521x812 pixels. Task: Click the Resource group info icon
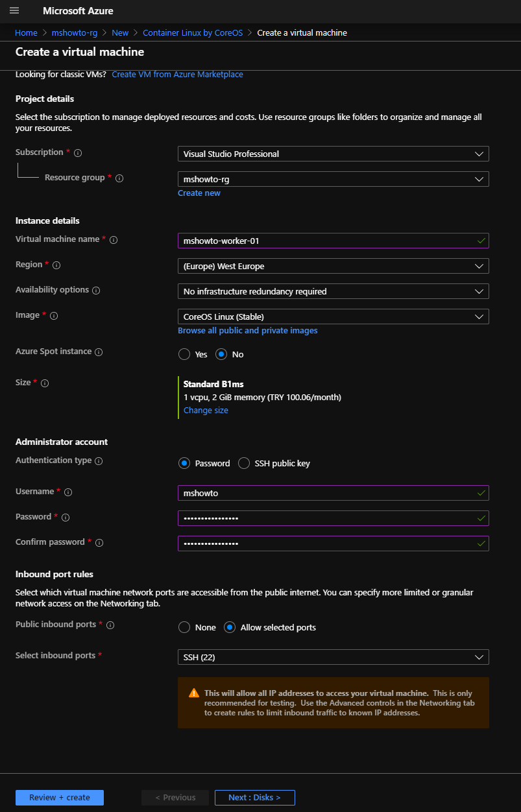(x=119, y=178)
